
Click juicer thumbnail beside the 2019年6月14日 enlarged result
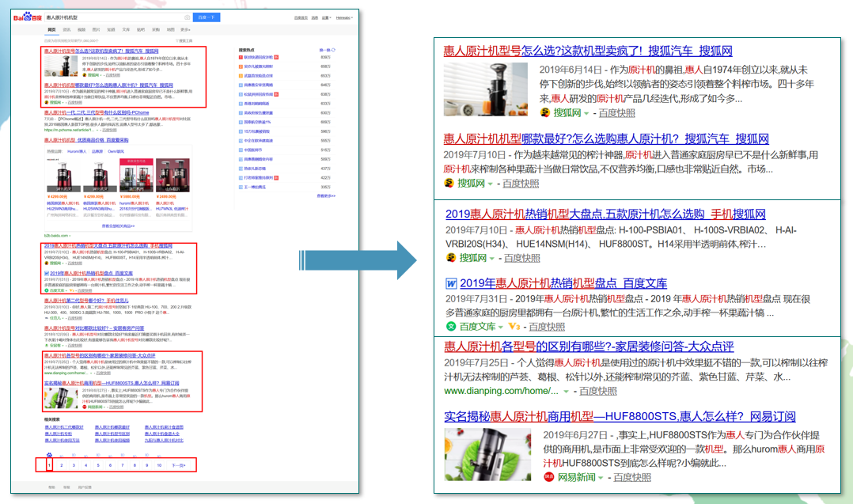485,89
